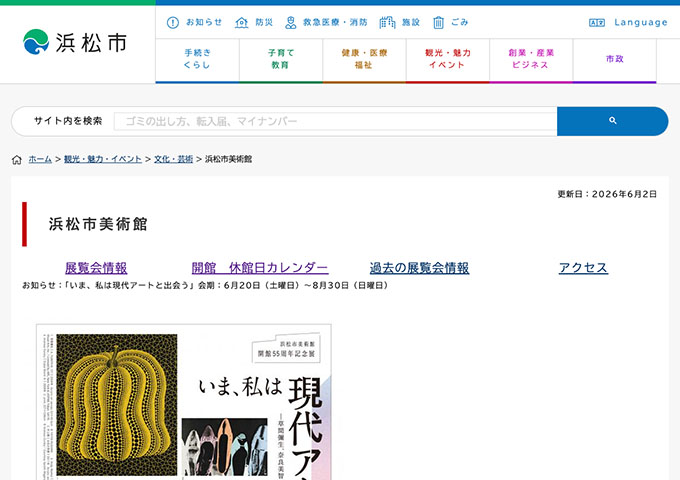The height and width of the screenshot is (480, 680).
Task: Open the 過去の展覧会情報 link
Action: pyautogui.click(x=419, y=268)
